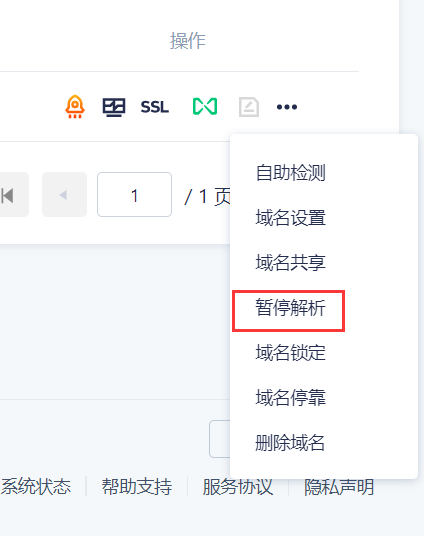The height and width of the screenshot is (536, 424).
Task: Go to first page arrow button
Action: 12,195
